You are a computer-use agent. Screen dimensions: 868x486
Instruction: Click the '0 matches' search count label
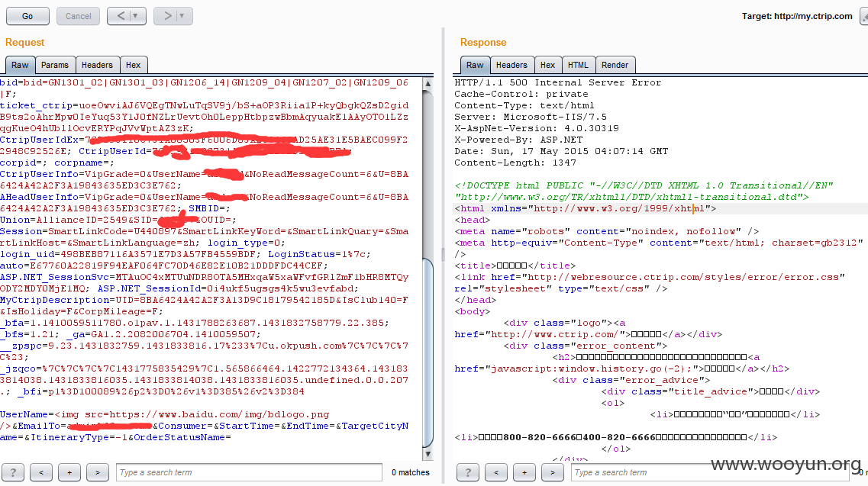410,472
